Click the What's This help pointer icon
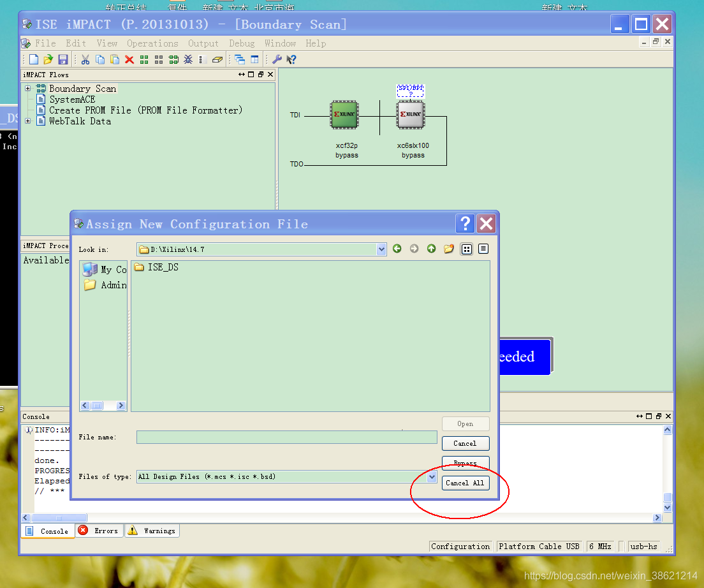The width and height of the screenshot is (704, 588). pos(291,59)
